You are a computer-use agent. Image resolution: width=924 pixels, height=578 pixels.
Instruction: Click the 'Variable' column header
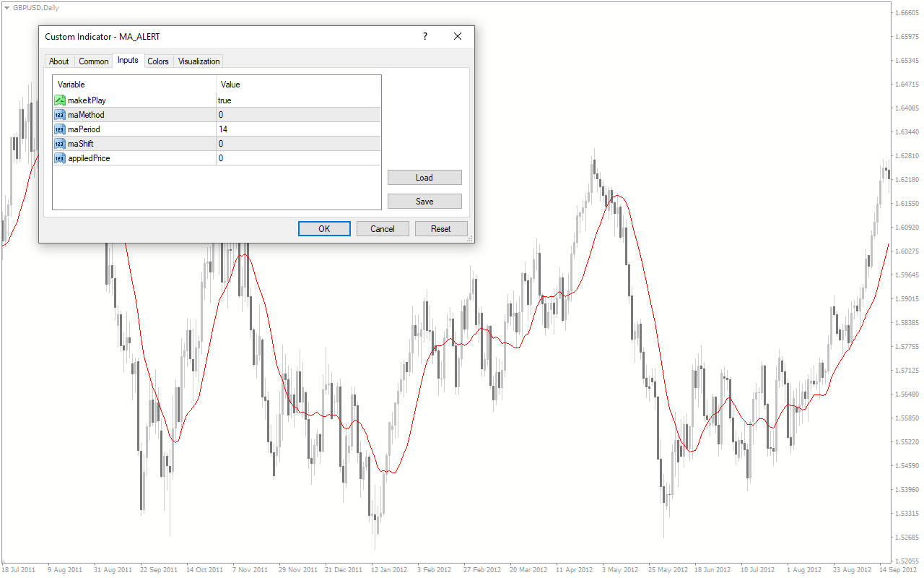(x=134, y=85)
